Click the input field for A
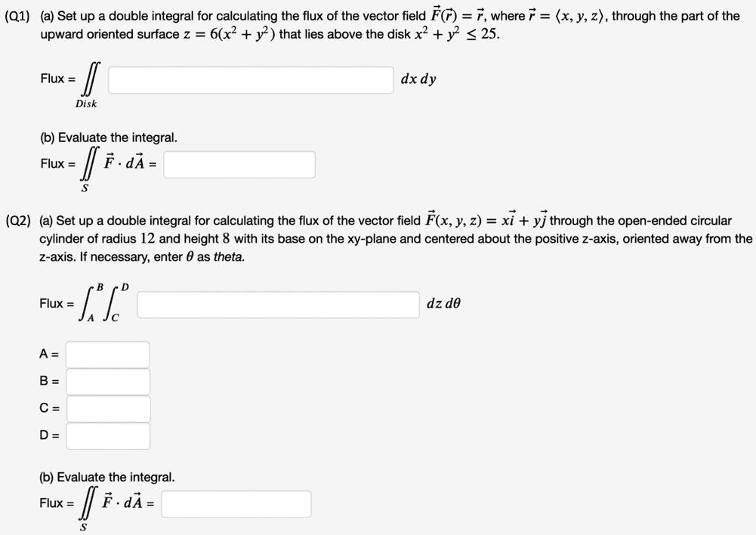 [x=106, y=354]
